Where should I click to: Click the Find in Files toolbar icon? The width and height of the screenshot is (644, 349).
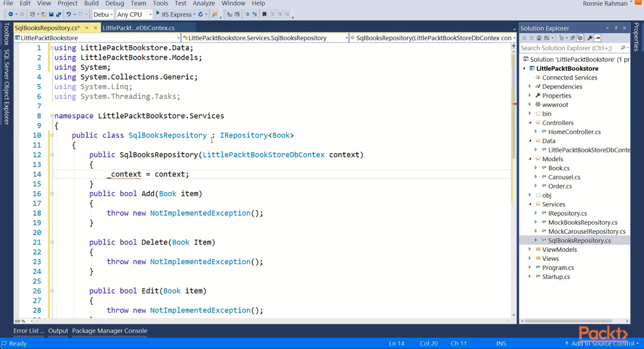[214, 14]
